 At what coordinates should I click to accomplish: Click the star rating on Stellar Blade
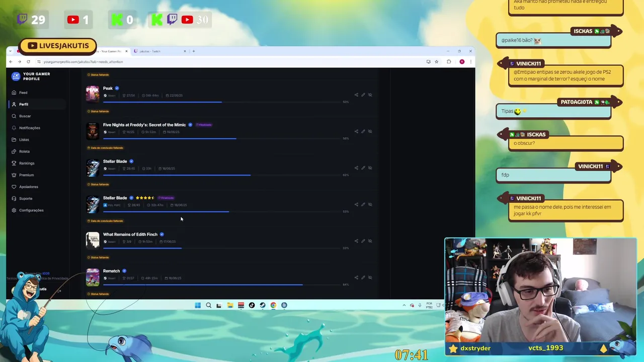click(145, 198)
